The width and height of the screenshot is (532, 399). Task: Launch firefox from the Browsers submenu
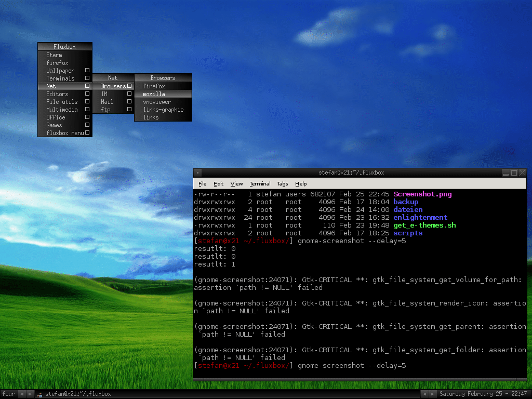click(x=163, y=86)
